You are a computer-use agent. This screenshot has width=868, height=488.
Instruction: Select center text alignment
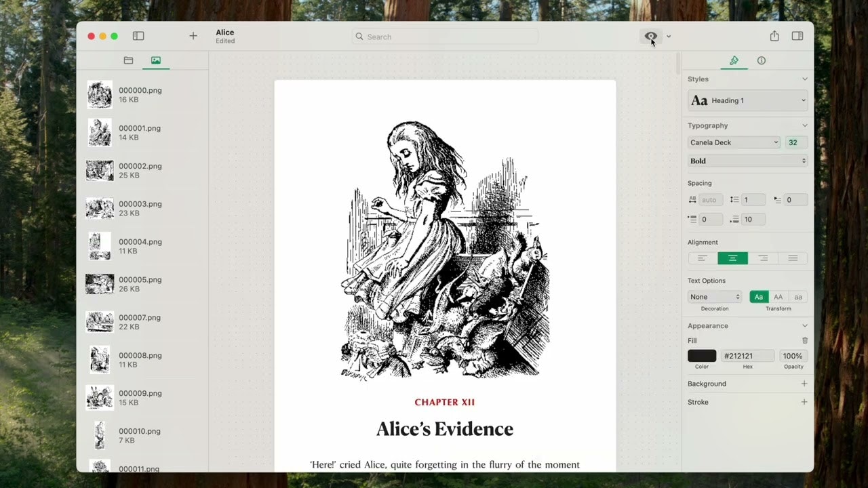(732, 258)
